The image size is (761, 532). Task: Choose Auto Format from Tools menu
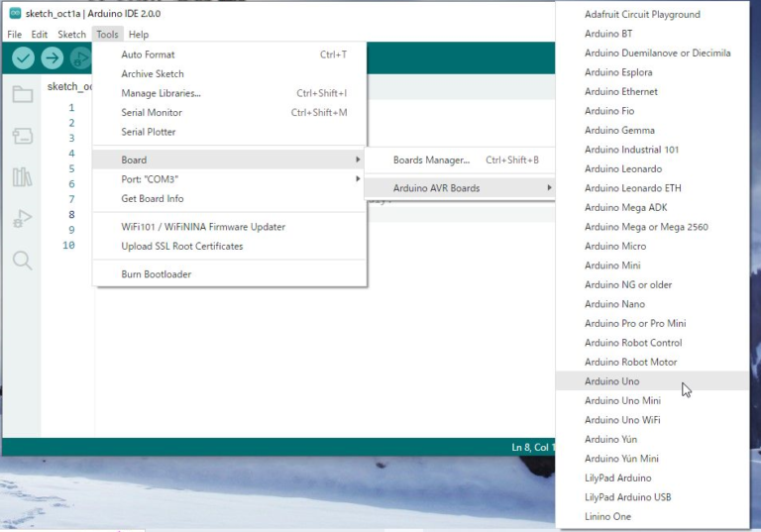[230, 54]
